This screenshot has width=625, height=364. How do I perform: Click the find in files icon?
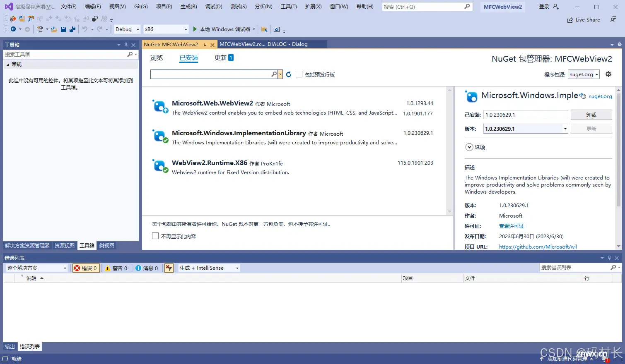264,29
